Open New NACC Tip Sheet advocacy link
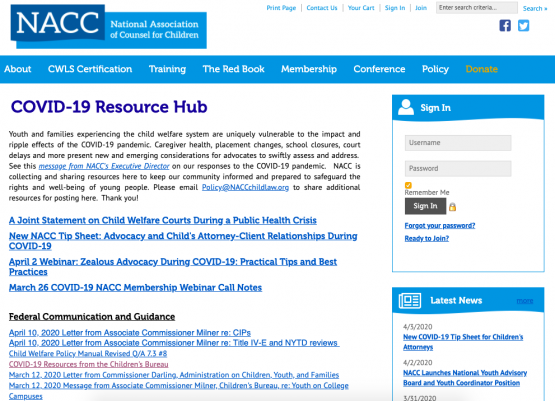Screen dimensions: 555x401 pyautogui.click(x=183, y=241)
